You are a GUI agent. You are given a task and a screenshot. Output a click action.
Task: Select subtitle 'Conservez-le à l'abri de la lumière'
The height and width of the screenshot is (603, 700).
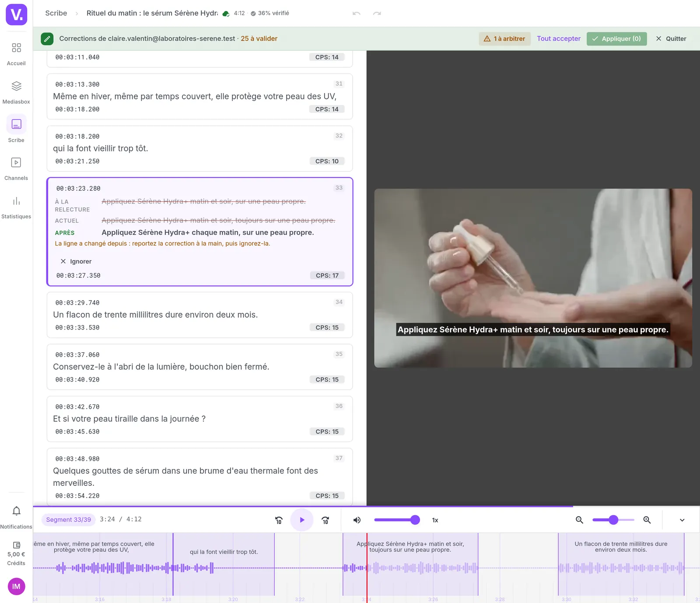(x=199, y=367)
